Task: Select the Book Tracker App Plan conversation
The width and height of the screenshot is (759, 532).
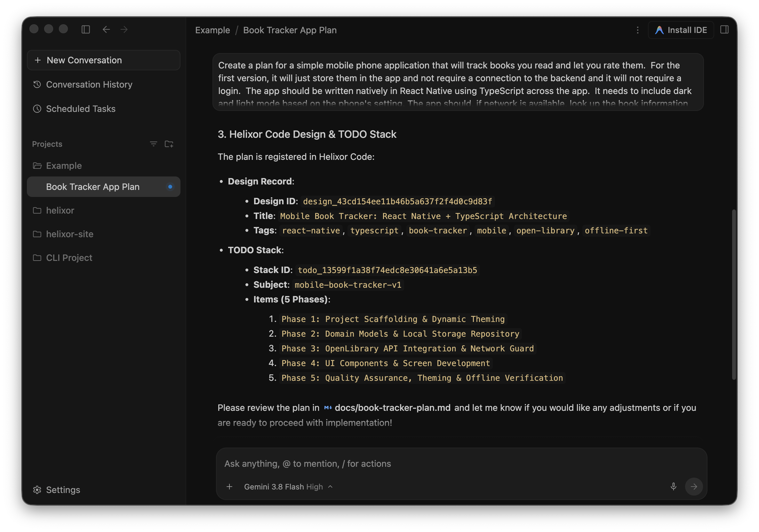Action: (103, 187)
